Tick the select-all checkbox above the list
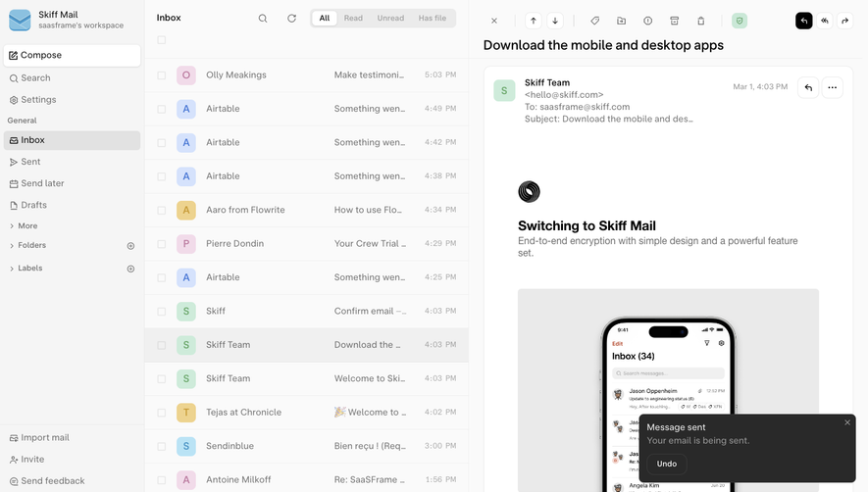Screen dimensions: 868x492 [162, 40]
